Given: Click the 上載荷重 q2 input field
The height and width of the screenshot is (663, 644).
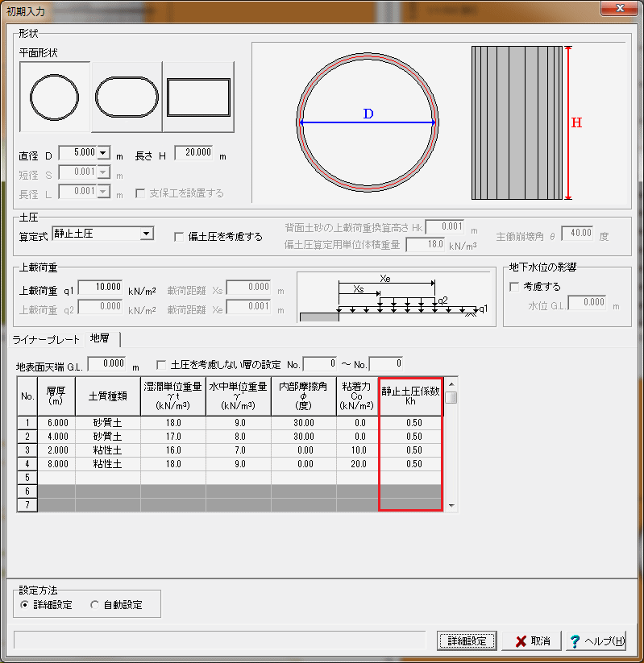Looking at the screenshot, I should coord(100,306).
